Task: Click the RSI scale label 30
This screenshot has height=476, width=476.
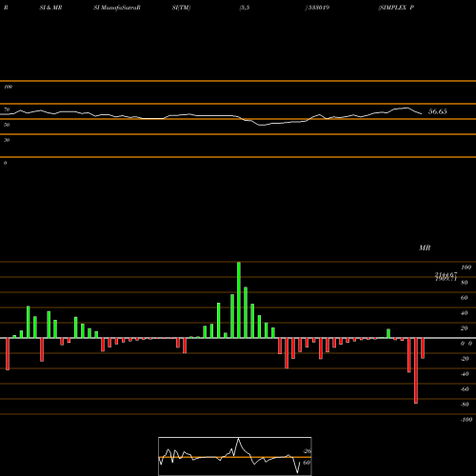Action: point(7,140)
